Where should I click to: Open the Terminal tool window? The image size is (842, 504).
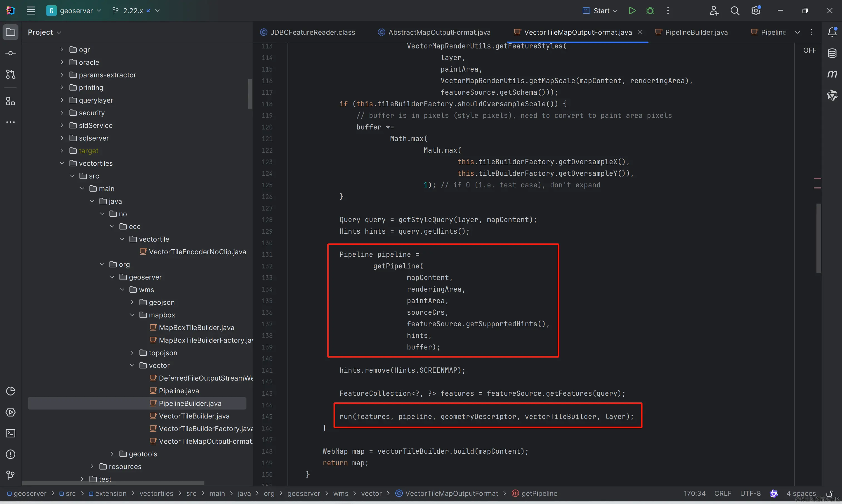pyautogui.click(x=11, y=433)
